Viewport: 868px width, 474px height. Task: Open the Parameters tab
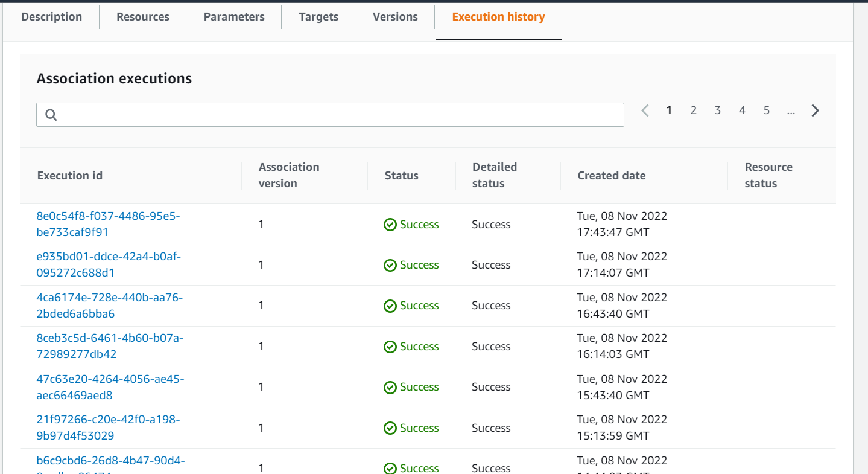[x=233, y=16]
